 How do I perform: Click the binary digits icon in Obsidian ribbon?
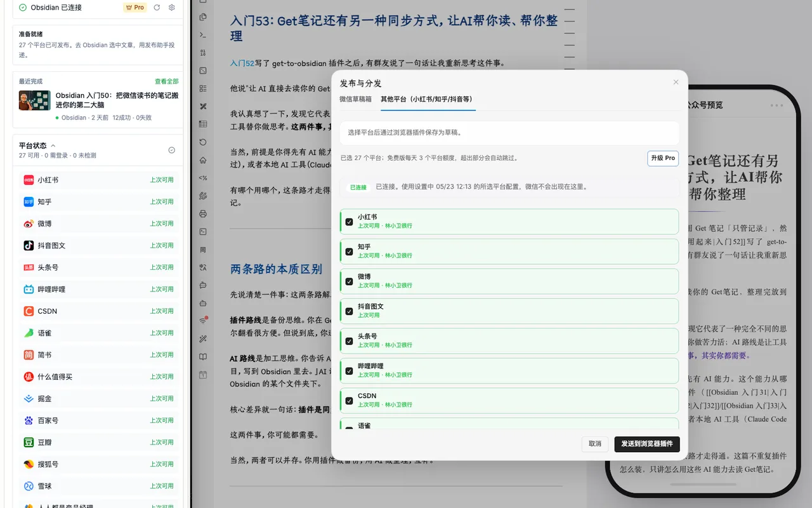(x=203, y=53)
